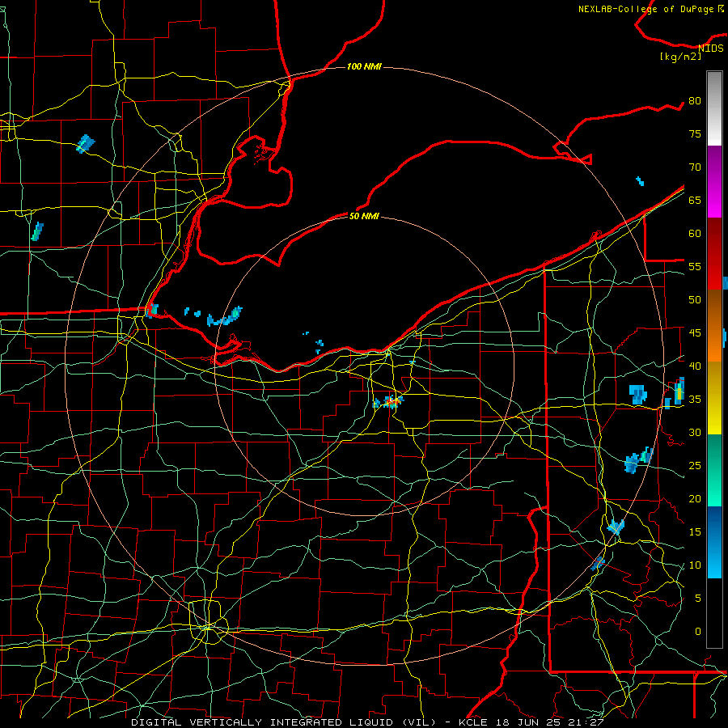Pick the green band on the color bar
Image resolution: width=728 pixels, height=728 pixels.
[714, 470]
